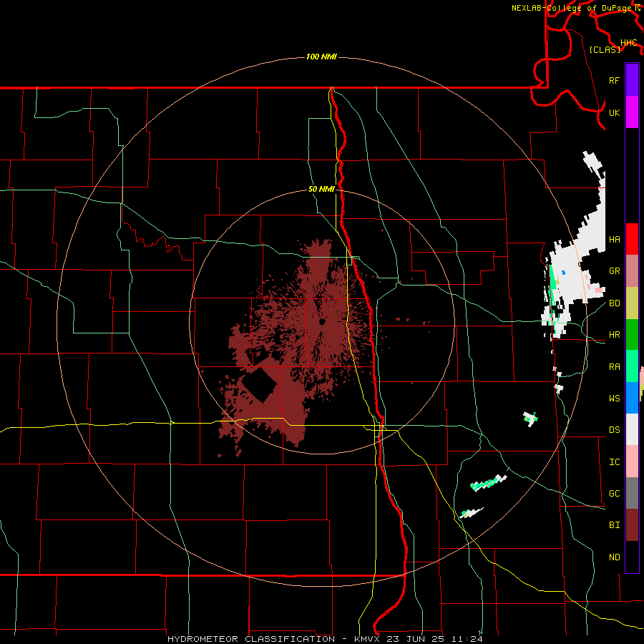This screenshot has width=644, height=644.
Task: Click the 'HR' legend label text
Action: 614,335
